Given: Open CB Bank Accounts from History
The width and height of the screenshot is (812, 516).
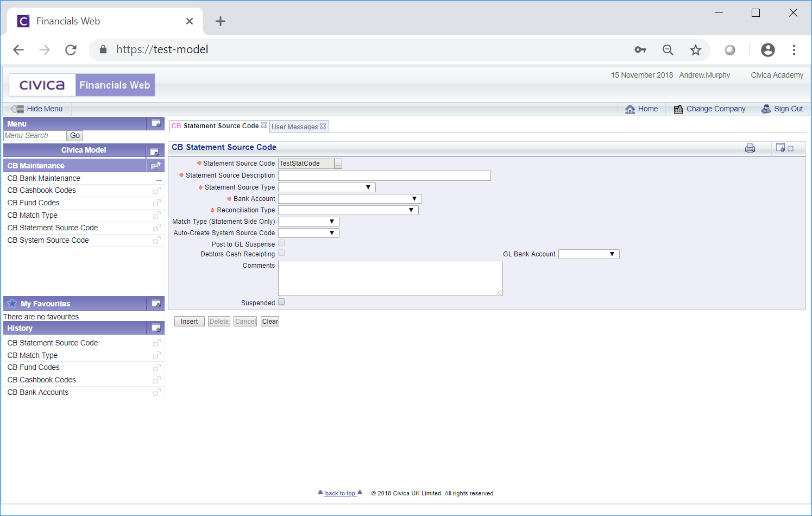Looking at the screenshot, I should tap(38, 392).
